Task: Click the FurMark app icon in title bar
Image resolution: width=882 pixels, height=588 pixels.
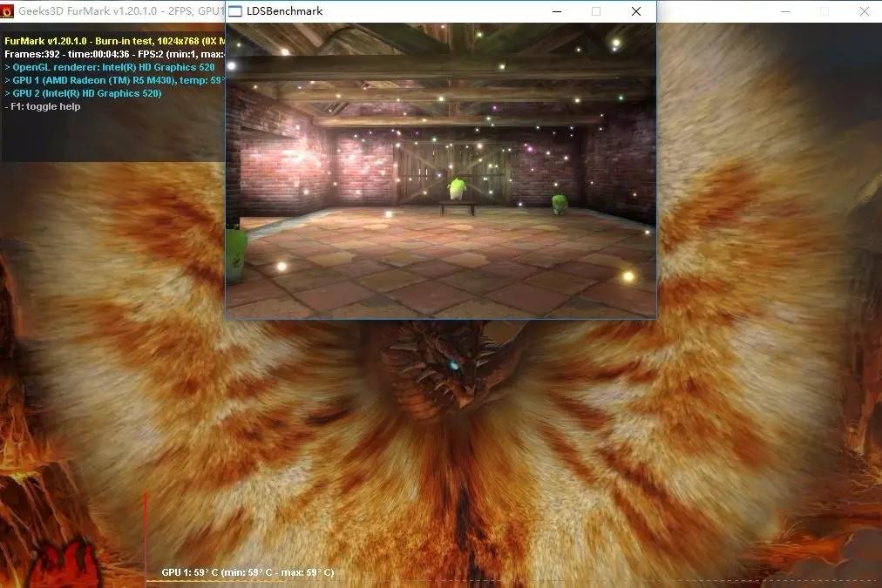Action: click(9, 11)
